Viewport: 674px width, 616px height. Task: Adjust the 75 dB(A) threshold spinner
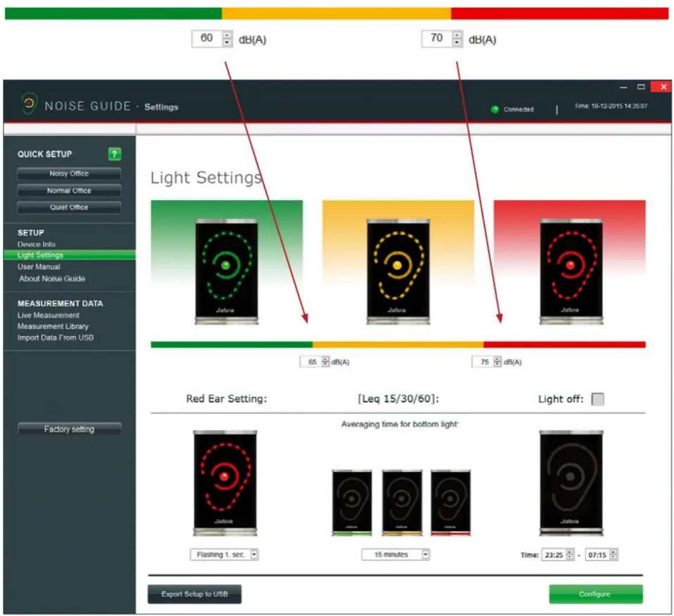coord(497,362)
